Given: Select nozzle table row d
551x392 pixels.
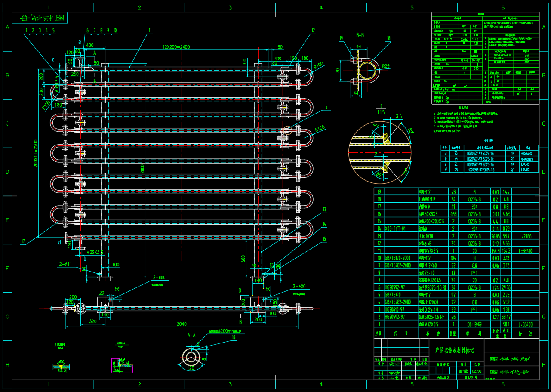Looking at the screenshot, I should [x=489, y=170].
